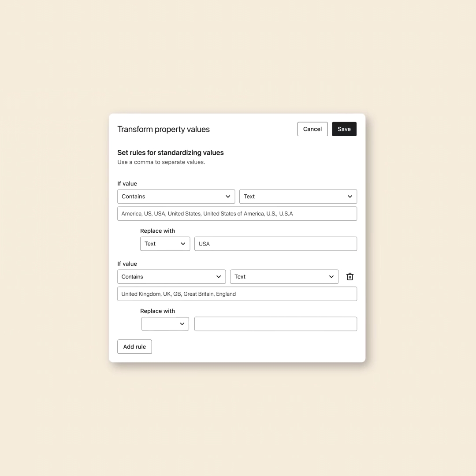Focus the USA replacement text field
The height and width of the screenshot is (476, 476).
click(x=275, y=244)
